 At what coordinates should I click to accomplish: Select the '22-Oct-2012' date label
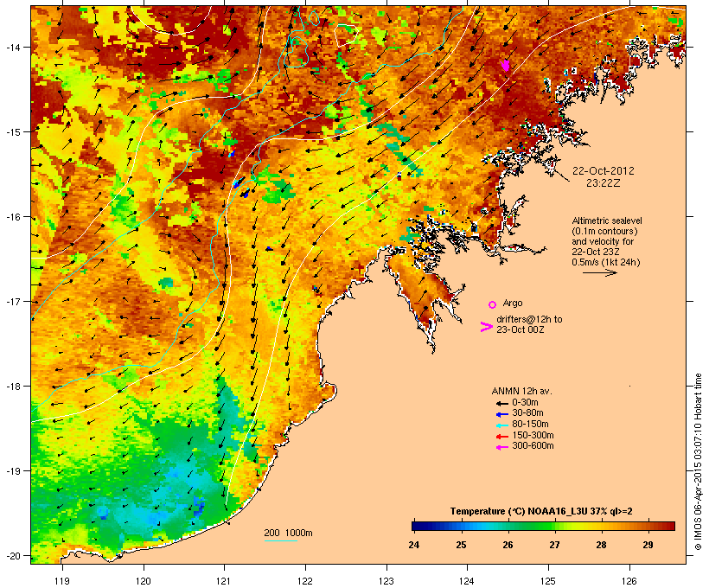(x=604, y=171)
